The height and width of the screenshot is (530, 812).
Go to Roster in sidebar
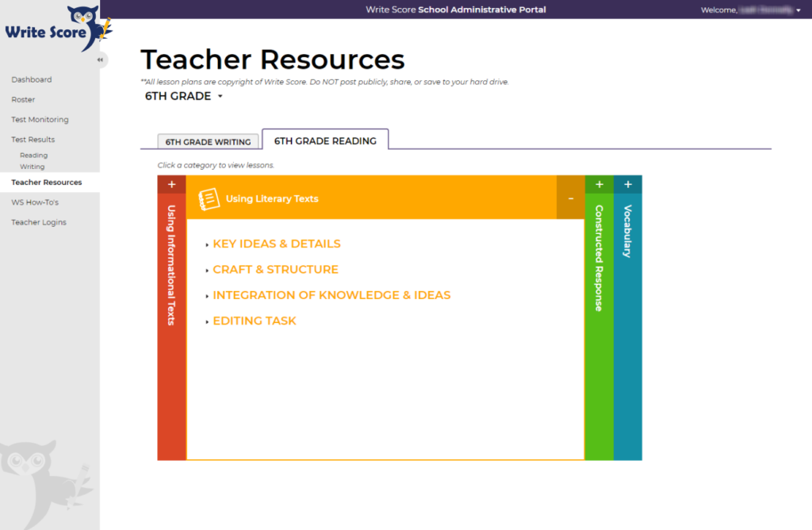23,99
